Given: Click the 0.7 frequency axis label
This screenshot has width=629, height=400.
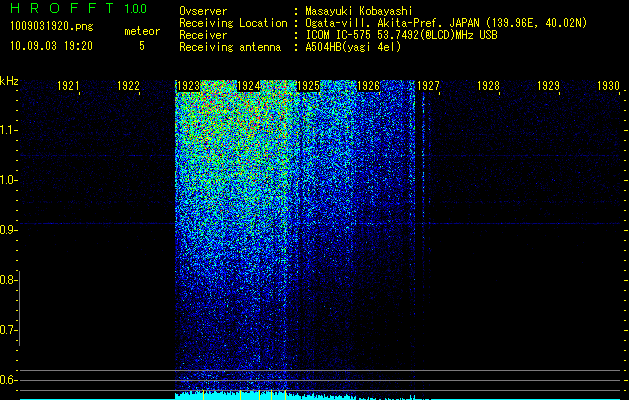Looking at the screenshot, I should click(8, 330).
